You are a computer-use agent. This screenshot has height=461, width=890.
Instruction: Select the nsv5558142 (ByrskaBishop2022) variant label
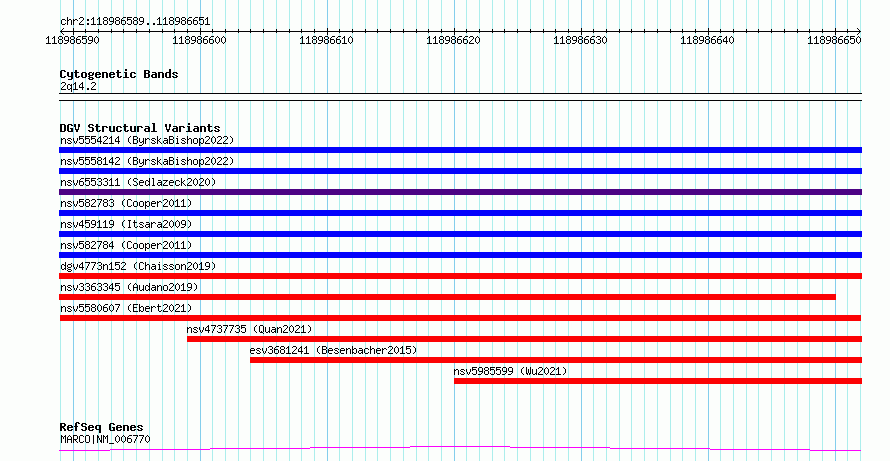tap(147, 161)
